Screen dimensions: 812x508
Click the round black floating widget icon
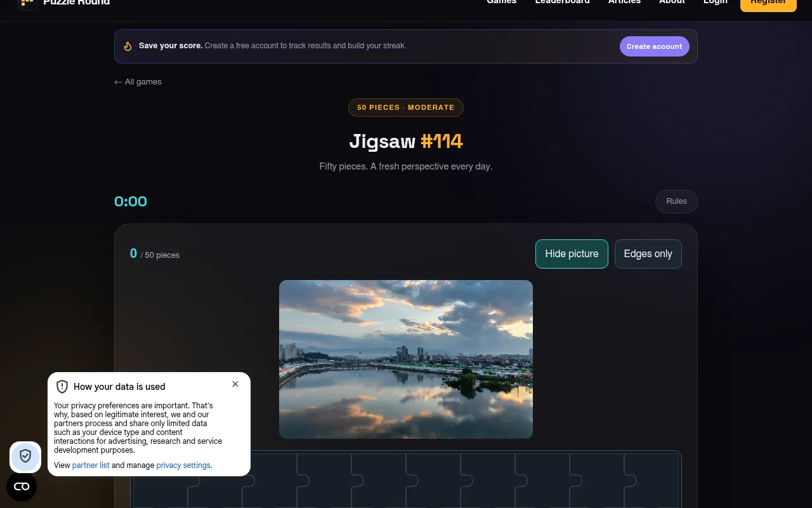(22, 486)
